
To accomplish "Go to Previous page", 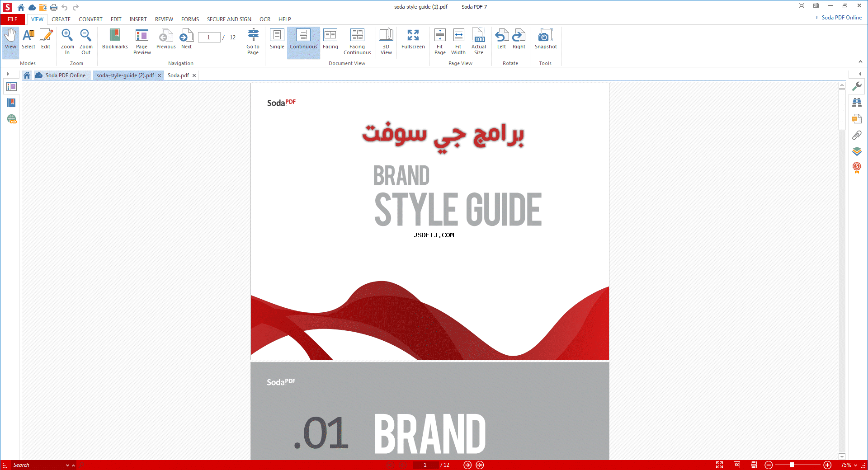I will [x=166, y=39].
